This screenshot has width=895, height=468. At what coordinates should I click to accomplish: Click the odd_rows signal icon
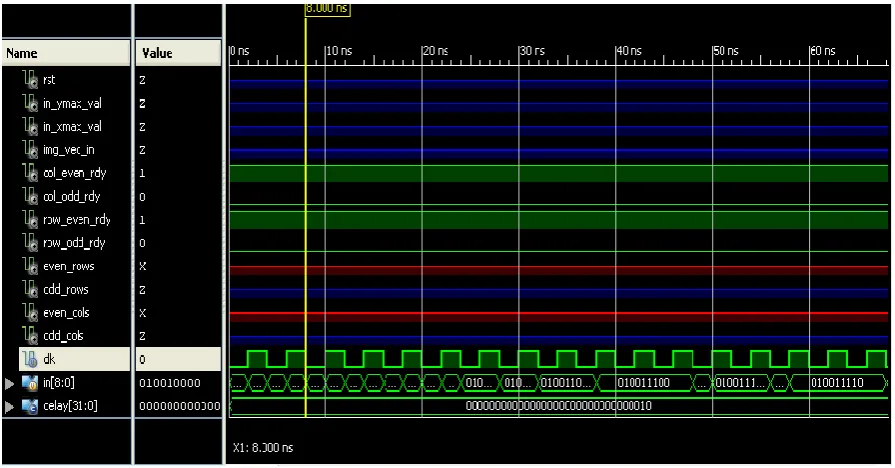click(x=30, y=289)
